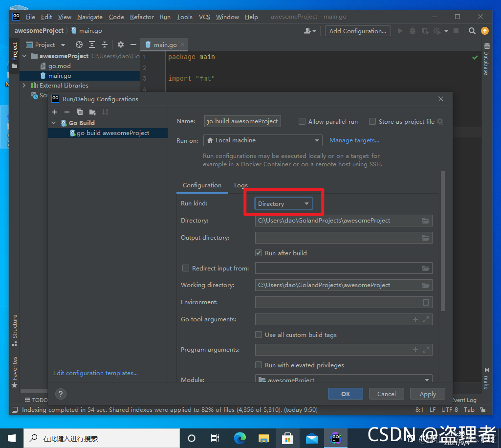This screenshot has height=448, width=501.
Task: Expand all in Project panel
Action: (92, 45)
